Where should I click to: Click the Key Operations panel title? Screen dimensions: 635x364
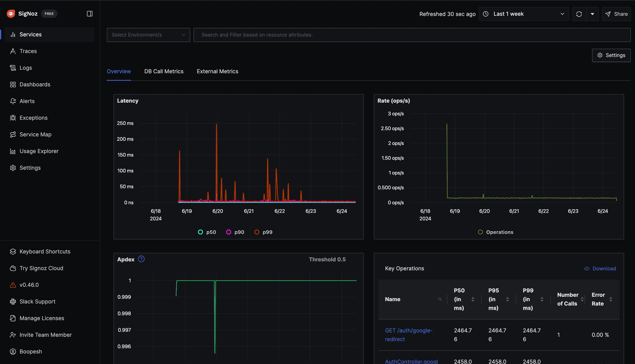point(404,269)
